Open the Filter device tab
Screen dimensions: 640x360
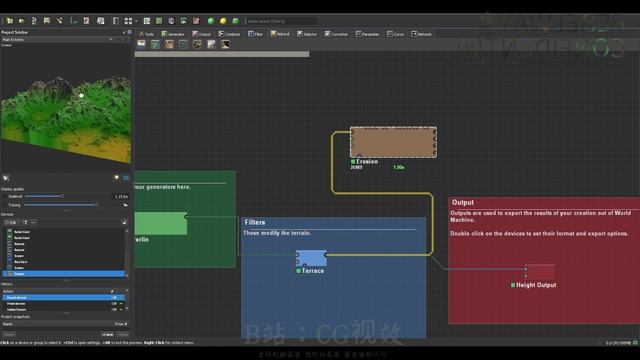pyautogui.click(x=256, y=34)
